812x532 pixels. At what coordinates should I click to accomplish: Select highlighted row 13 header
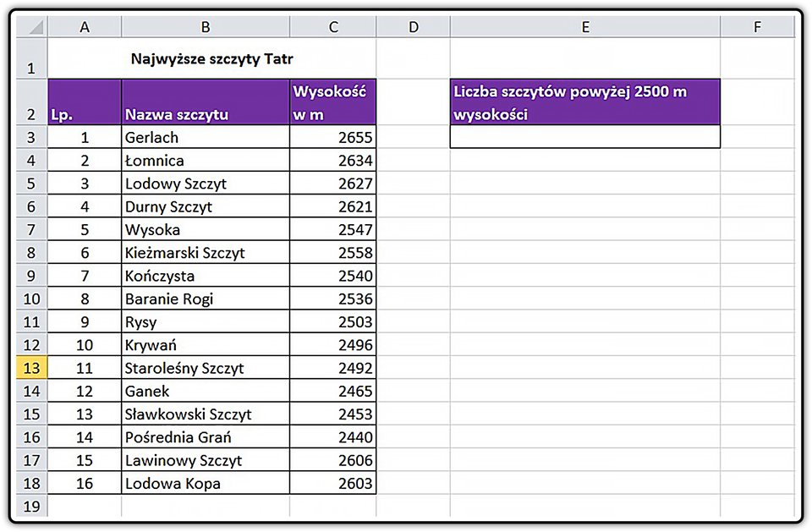(x=32, y=368)
